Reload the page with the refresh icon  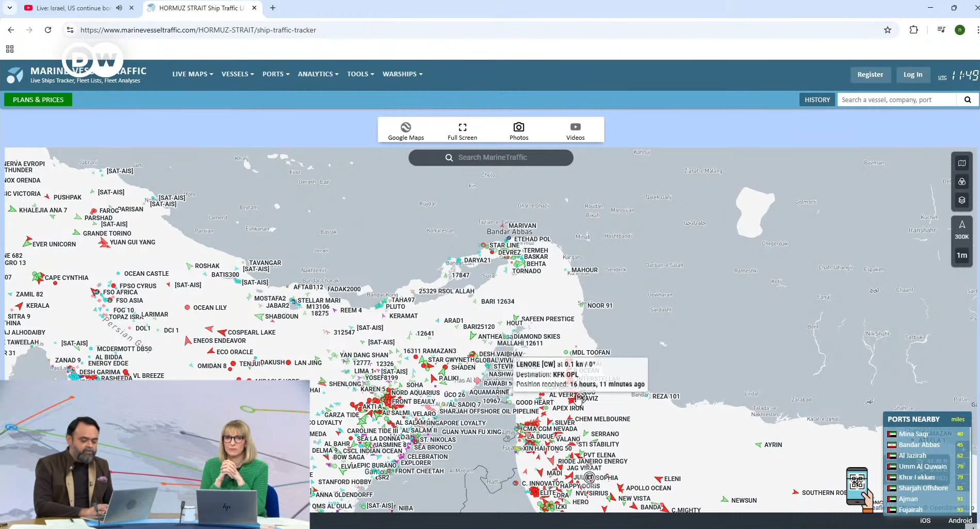click(48, 30)
